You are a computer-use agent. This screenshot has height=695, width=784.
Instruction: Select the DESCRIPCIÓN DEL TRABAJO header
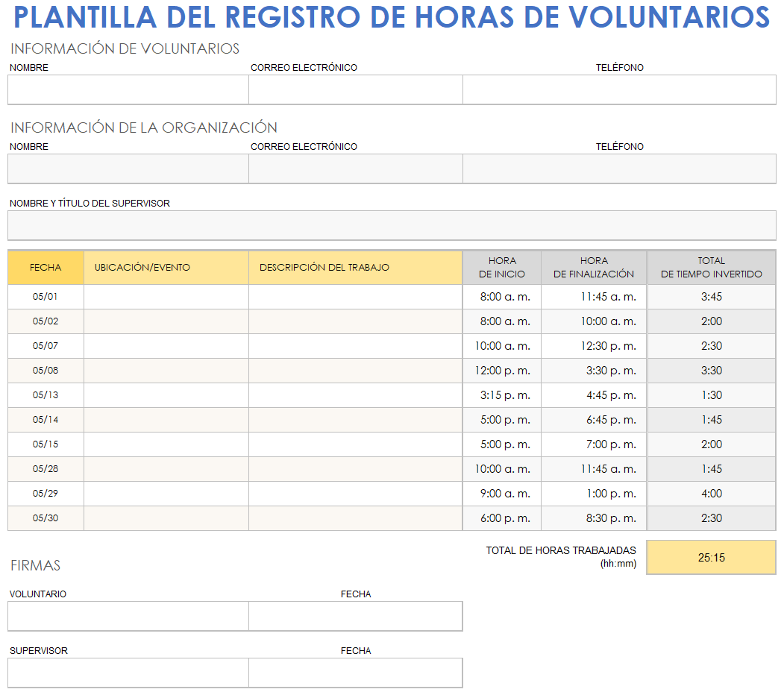point(355,268)
